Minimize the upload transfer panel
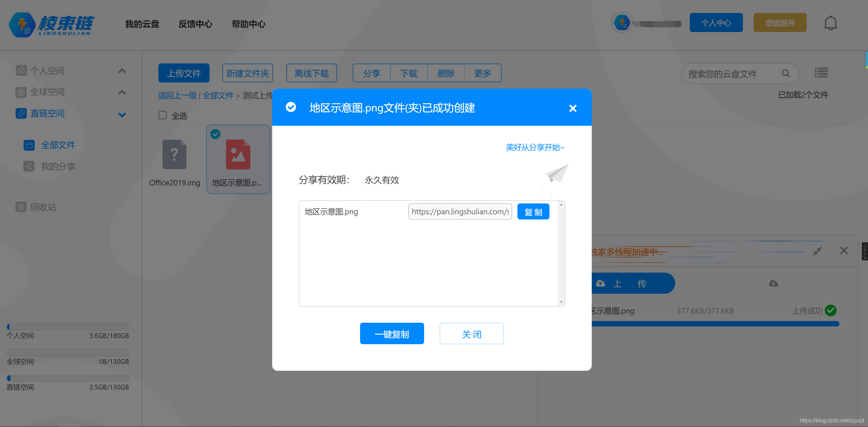This screenshot has height=427, width=868. pyautogui.click(x=817, y=251)
